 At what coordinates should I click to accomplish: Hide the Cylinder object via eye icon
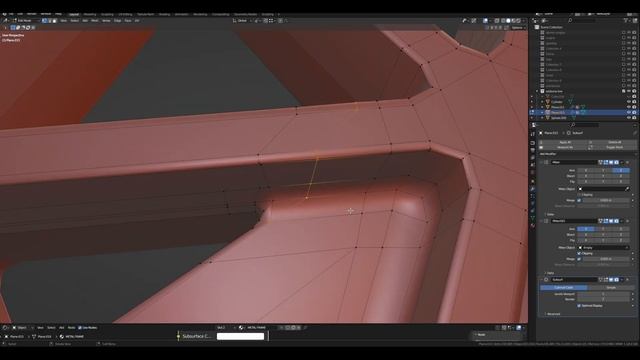tap(629, 102)
